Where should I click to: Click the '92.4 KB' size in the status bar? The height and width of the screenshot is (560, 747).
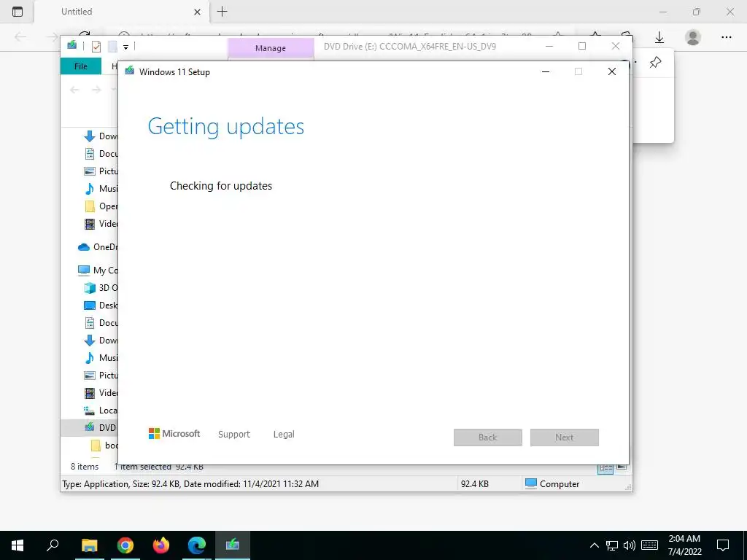475,484
